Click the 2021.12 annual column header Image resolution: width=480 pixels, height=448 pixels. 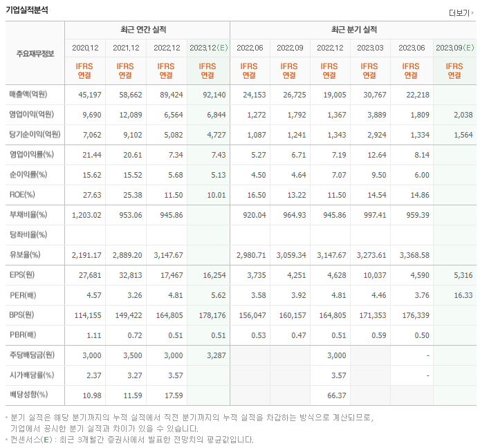[126, 48]
